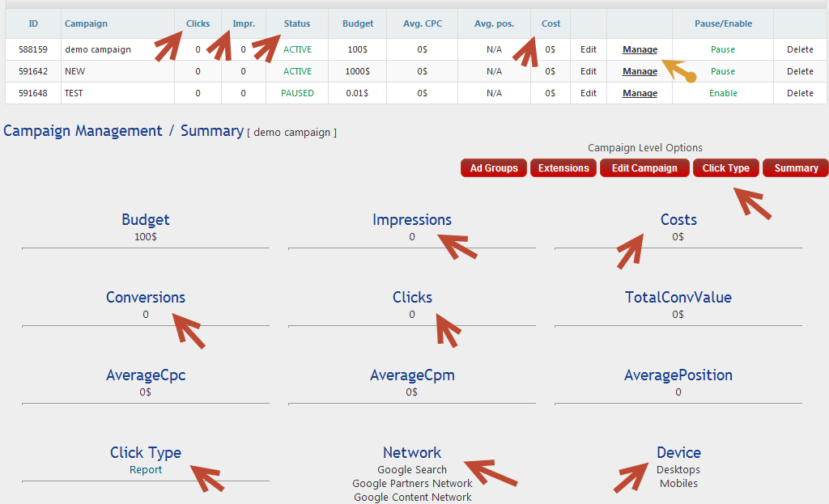Select Google Partners Network entry
This screenshot has height=504, width=829.
pos(412,484)
